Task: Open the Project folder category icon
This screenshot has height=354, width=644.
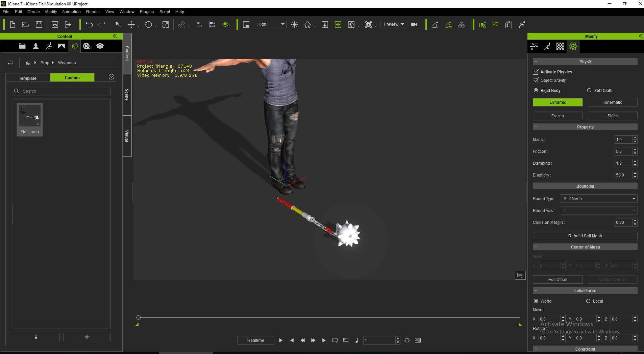Action: point(22,46)
